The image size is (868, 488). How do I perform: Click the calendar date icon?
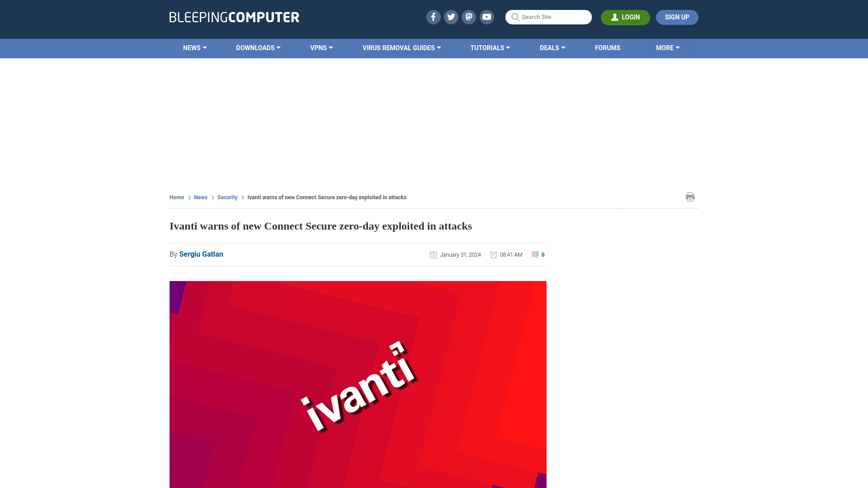[x=434, y=254]
